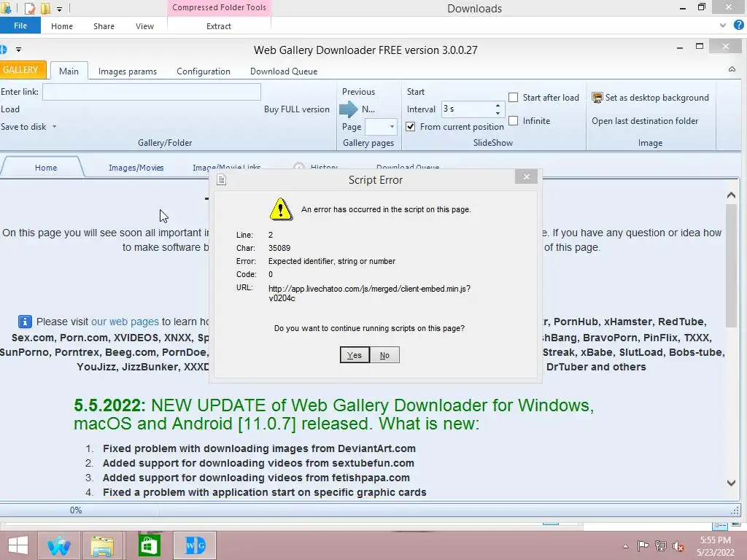The image size is (747, 560).
Task: Open File Explorer from the taskbar
Action: (x=102, y=545)
